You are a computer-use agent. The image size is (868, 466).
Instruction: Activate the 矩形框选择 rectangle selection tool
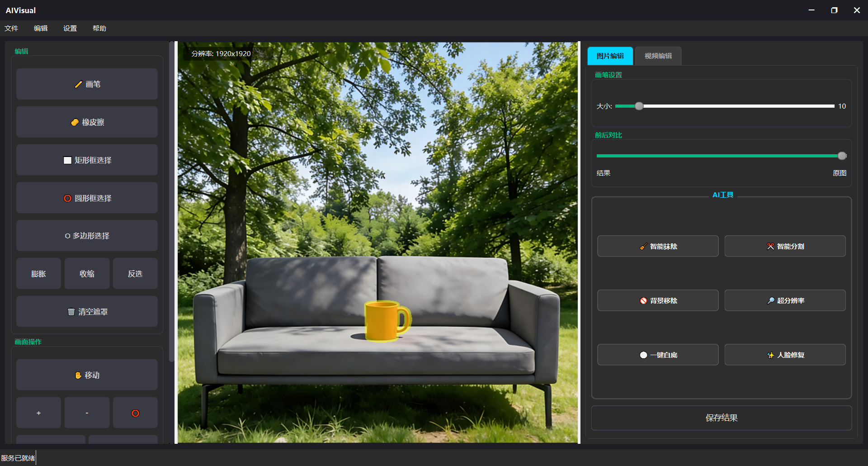[x=87, y=160]
